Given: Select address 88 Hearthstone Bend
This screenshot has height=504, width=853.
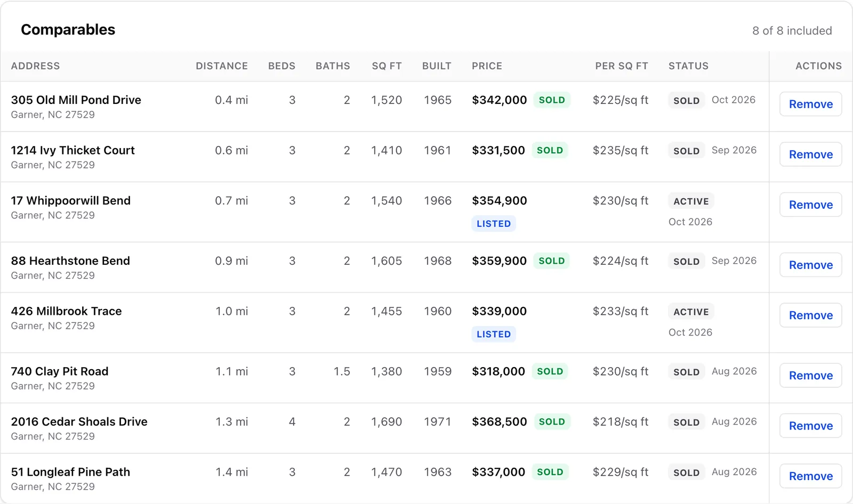Looking at the screenshot, I should tap(70, 261).
